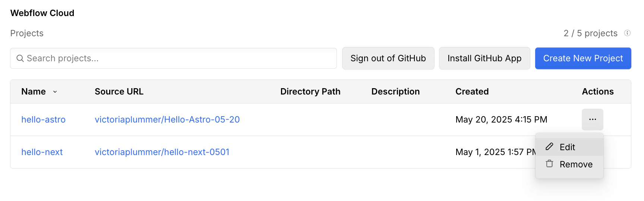Open the victoriaplummer/hello-next-0501 source link
This screenshot has height=201, width=644.
[x=162, y=152]
